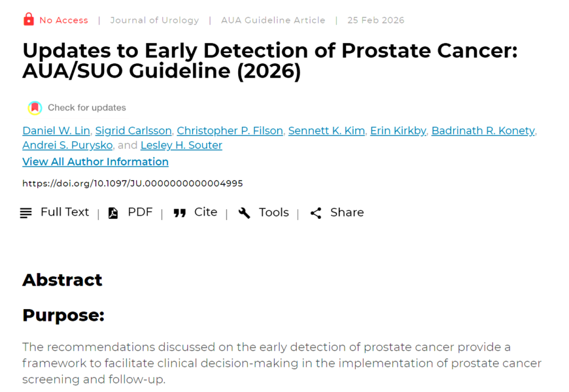569x392 pixels.
Task: Click the red No Access lock icon
Action: (x=28, y=20)
